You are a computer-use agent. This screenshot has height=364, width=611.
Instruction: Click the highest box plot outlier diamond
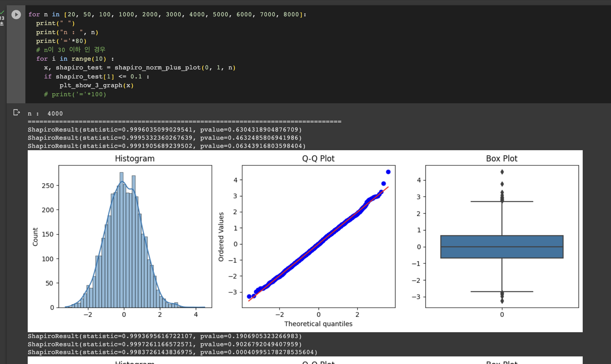[502, 172]
